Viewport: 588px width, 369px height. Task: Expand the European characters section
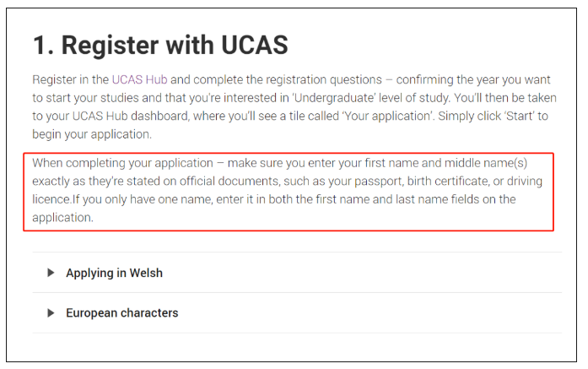[297, 312]
